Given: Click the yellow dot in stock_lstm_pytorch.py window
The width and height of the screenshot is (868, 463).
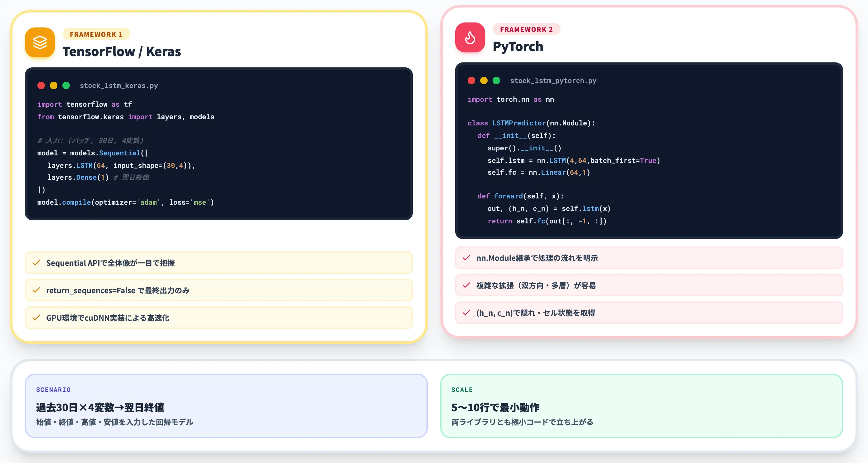Looking at the screenshot, I should pos(484,80).
